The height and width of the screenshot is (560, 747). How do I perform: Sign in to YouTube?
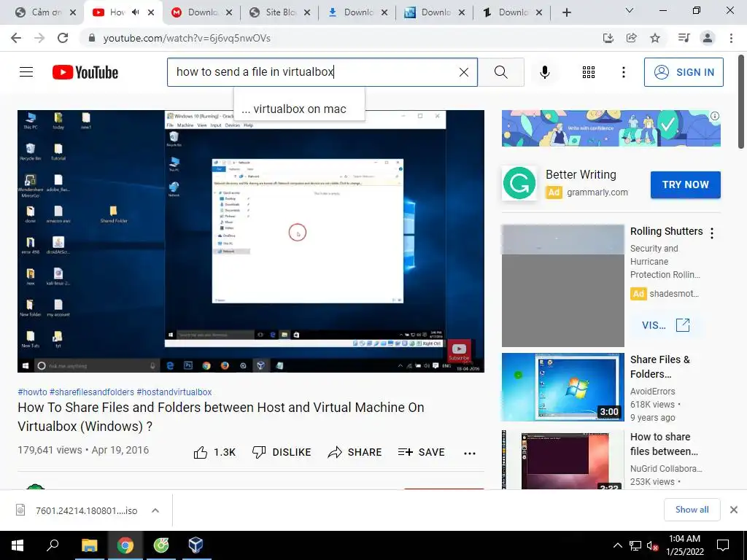coord(683,72)
